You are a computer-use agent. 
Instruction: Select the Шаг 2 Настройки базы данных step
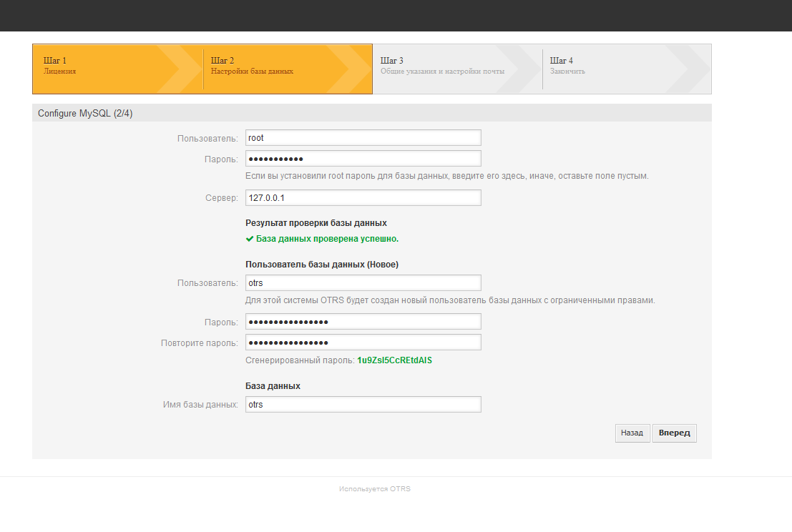point(252,66)
